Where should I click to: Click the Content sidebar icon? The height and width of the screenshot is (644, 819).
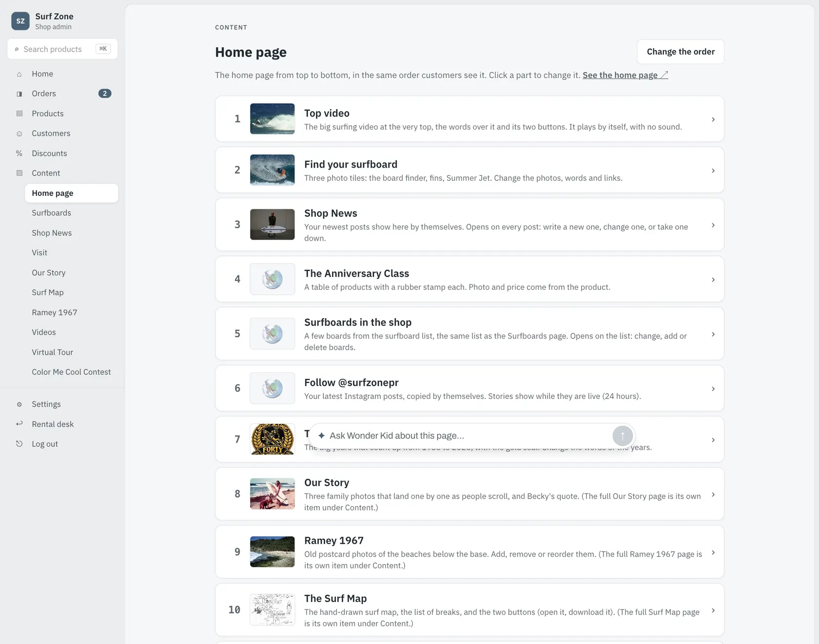19,173
